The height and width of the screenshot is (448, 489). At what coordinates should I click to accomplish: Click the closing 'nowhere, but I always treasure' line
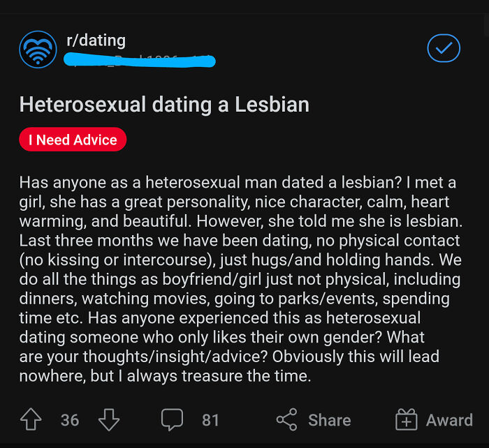(x=164, y=376)
